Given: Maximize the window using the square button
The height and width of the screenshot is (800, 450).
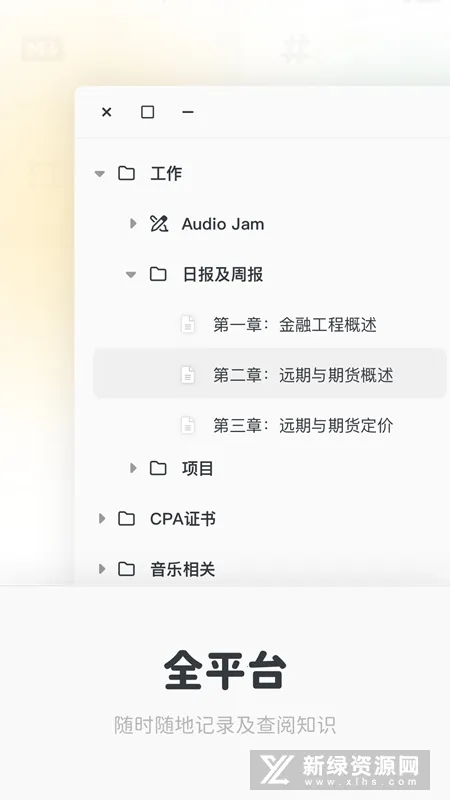Looking at the screenshot, I should pyautogui.click(x=147, y=112).
